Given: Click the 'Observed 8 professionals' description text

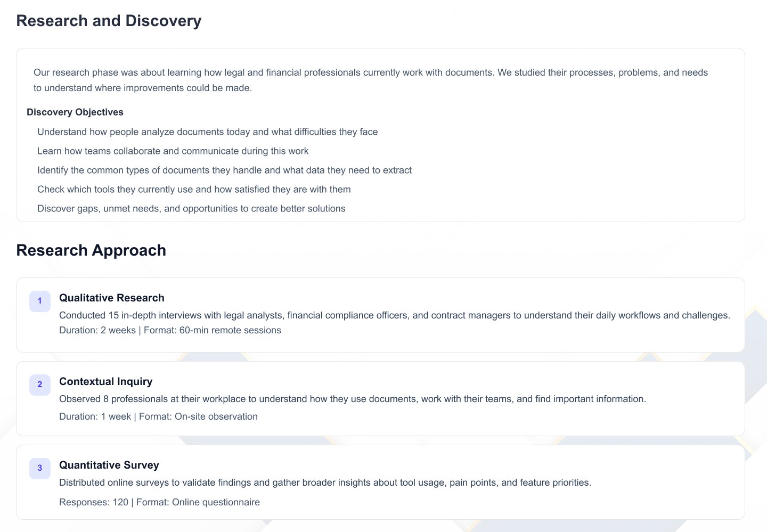Looking at the screenshot, I should coord(352,399).
